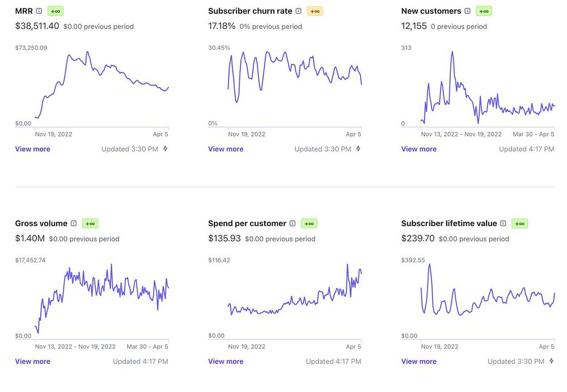Open info icon for Subscriber lifetime value
567x392 pixels.
[503, 223]
